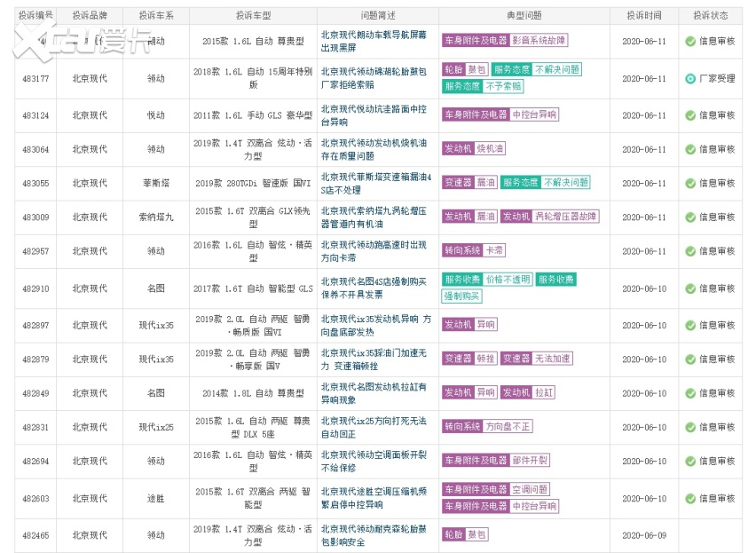Open the complaint 北京现代朗动车载导航屏幕出现黑屏
The image size is (756, 553).
point(374,42)
